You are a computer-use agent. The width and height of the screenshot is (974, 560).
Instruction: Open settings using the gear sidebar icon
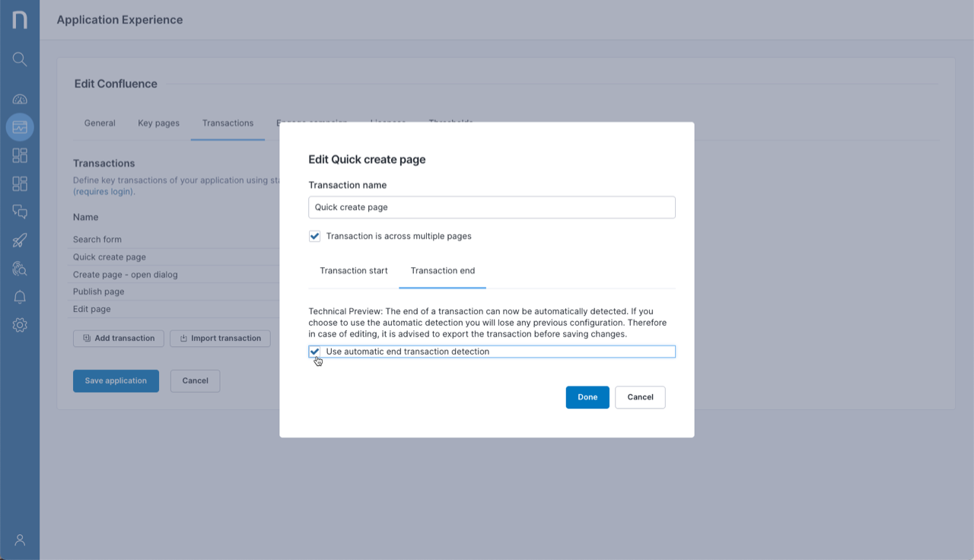pos(20,325)
